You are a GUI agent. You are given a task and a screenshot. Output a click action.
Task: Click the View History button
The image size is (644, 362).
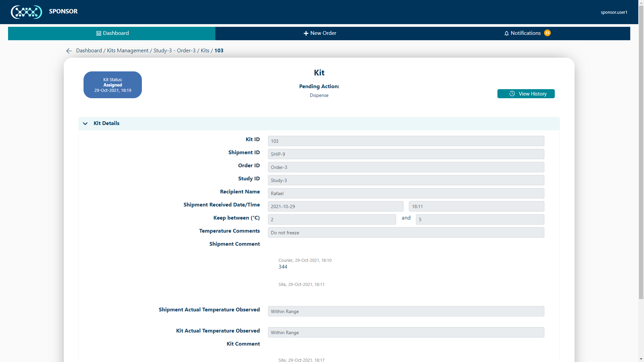[526, 94]
